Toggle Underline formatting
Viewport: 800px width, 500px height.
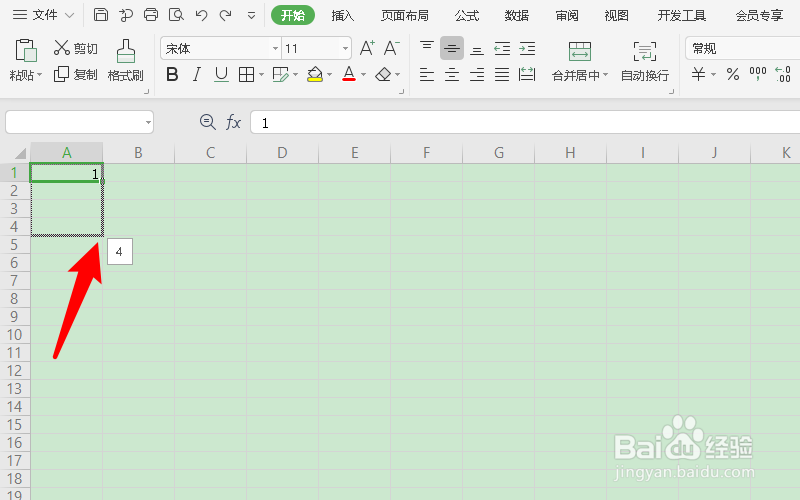click(221, 75)
